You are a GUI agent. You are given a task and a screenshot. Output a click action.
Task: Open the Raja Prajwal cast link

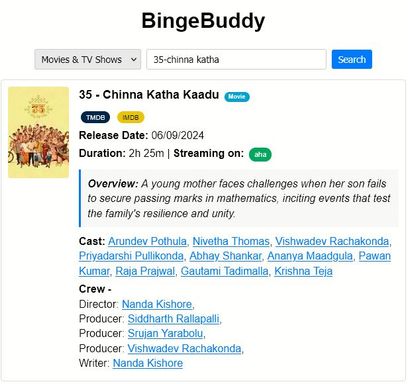point(145,271)
